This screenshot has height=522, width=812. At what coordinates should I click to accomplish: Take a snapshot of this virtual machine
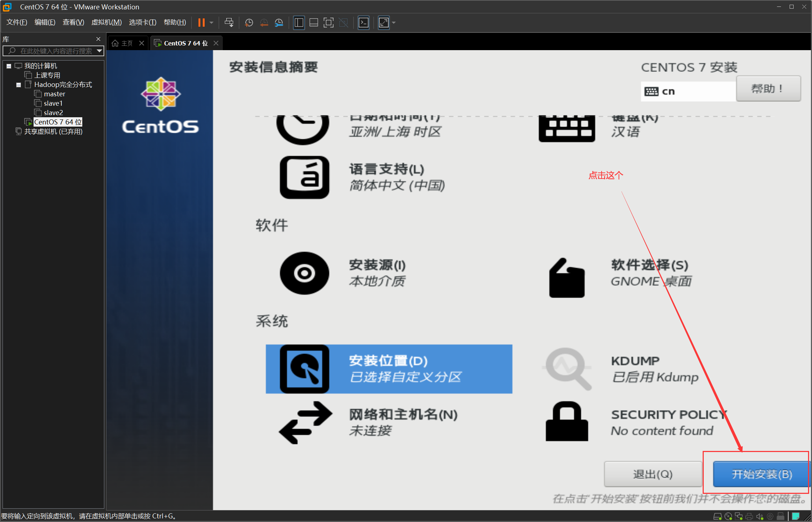249,23
